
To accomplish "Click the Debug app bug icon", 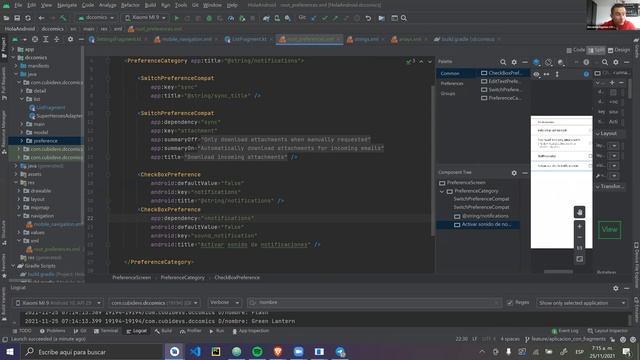I will [x=209, y=18].
